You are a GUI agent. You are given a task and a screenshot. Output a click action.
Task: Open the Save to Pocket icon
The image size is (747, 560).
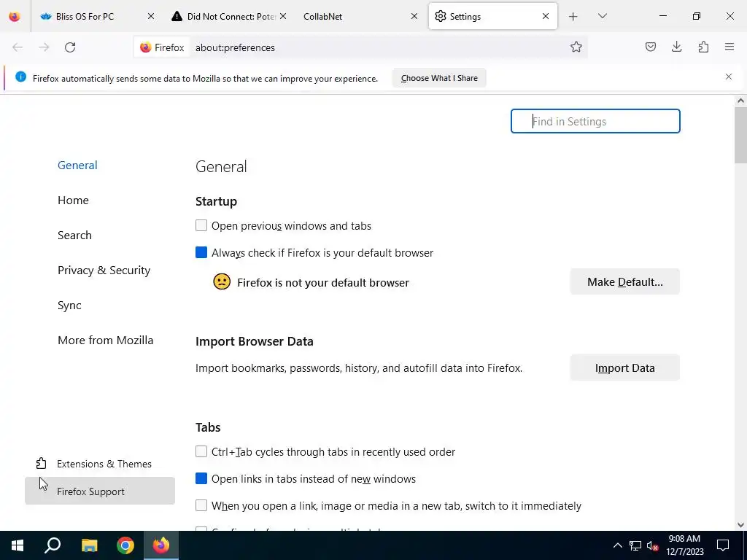click(x=650, y=47)
